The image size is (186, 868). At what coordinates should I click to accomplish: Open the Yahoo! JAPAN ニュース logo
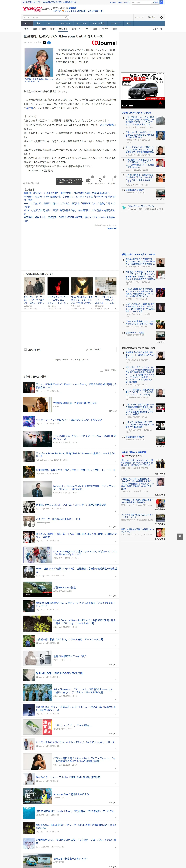coord(37,9)
